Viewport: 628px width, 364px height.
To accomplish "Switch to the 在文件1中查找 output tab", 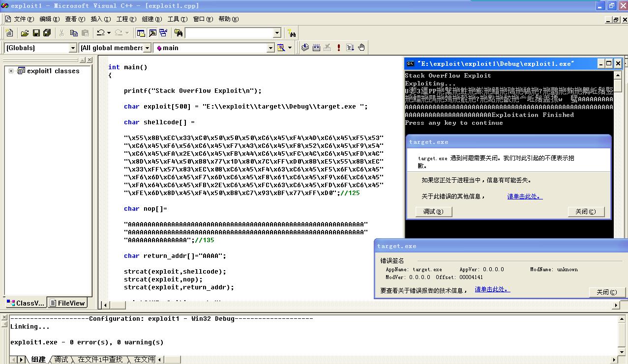I will [x=100, y=360].
